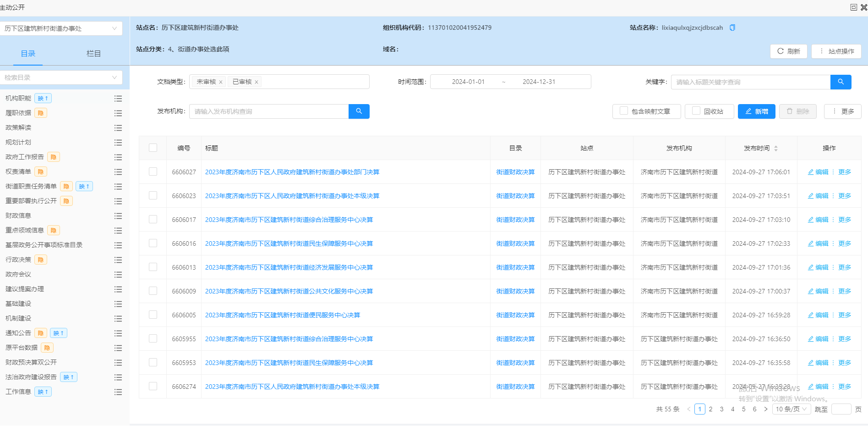Switch to the 目录 tab
The width and height of the screenshot is (868, 426).
point(28,54)
